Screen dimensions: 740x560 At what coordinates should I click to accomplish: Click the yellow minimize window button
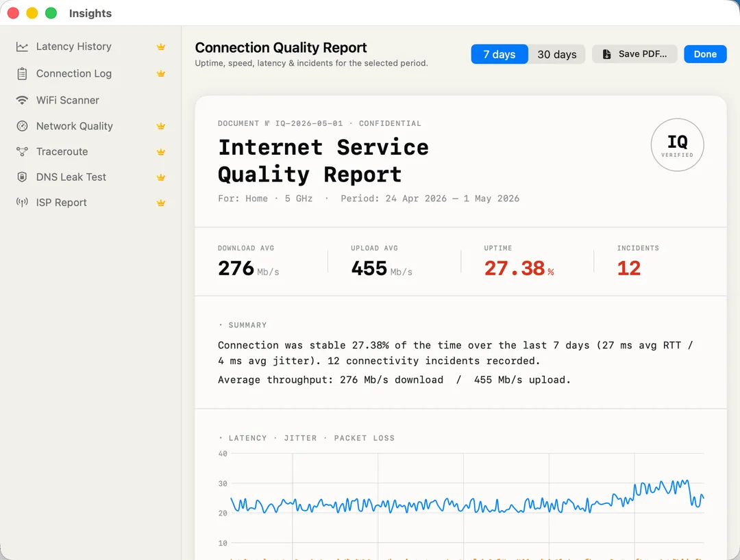[x=32, y=13]
